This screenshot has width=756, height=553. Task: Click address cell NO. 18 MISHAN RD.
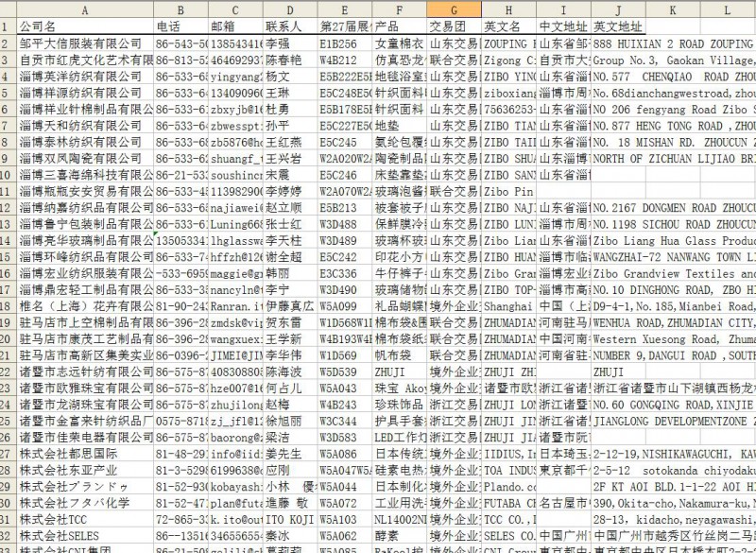[x=618, y=142]
